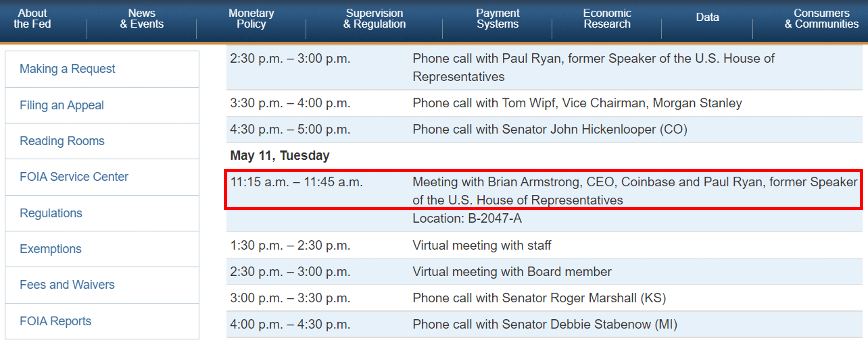The height and width of the screenshot is (342, 868).
Task: Select Monetary Policy in navigation bar
Action: [251, 19]
